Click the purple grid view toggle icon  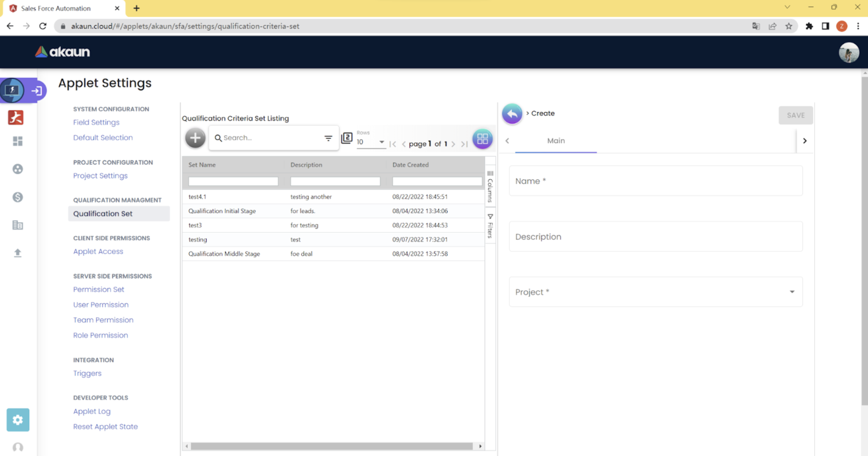pyautogui.click(x=482, y=138)
